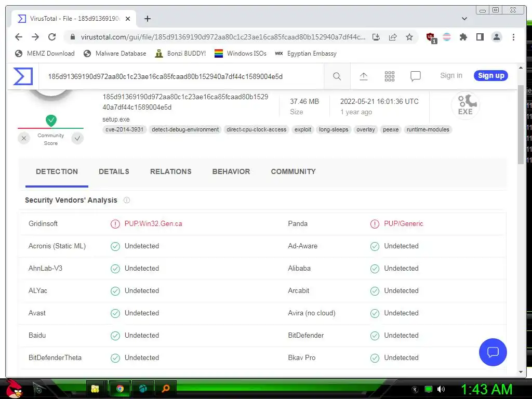Close the VirusTotal browser tab
The width and height of the screenshot is (532, 399).
(x=128, y=19)
